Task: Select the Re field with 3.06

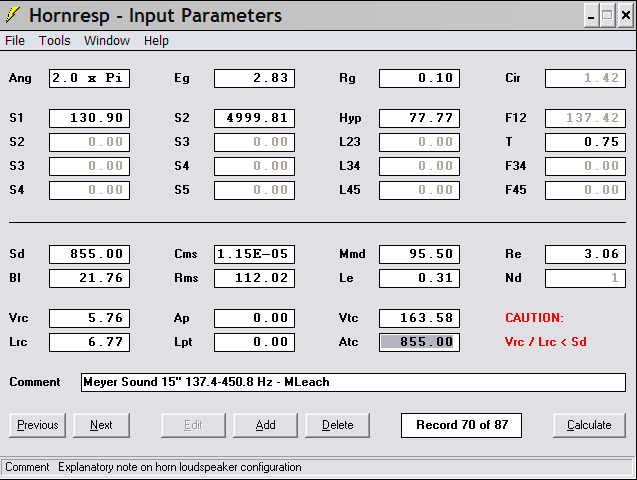Action: point(585,254)
